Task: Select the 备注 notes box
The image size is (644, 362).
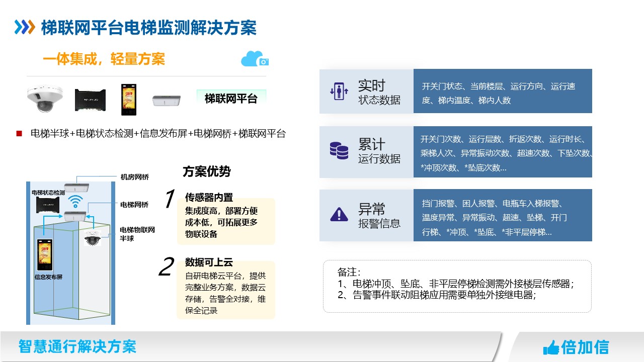Action: [457, 286]
